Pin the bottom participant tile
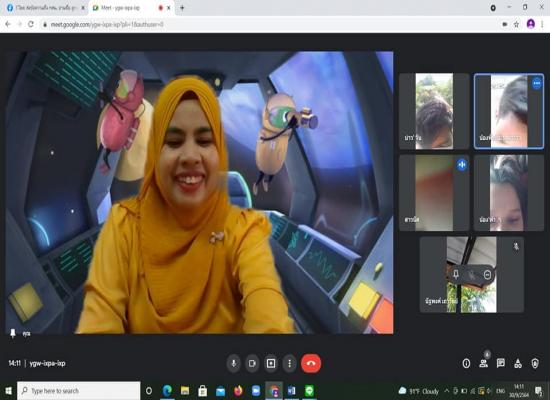The image size is (550, 400). tap(456, 274)
